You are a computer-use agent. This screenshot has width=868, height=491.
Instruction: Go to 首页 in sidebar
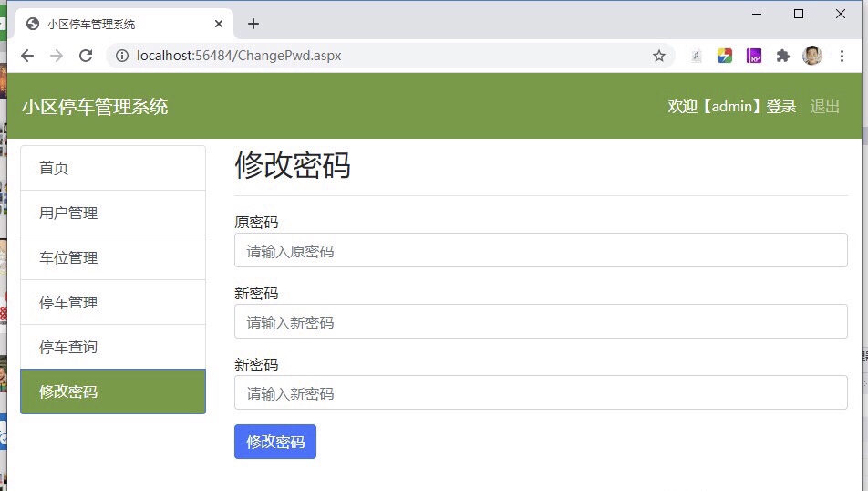(113, 168)
